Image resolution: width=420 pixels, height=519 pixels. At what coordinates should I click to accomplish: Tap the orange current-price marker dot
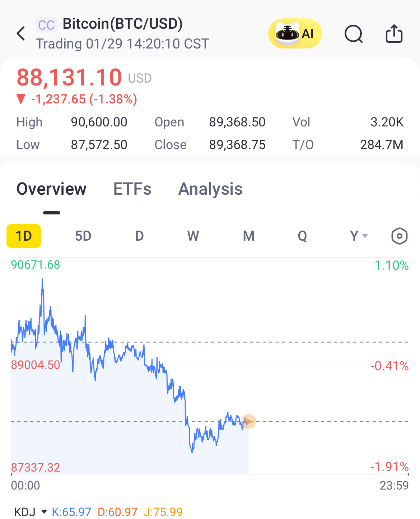click(x=248, y=421)
